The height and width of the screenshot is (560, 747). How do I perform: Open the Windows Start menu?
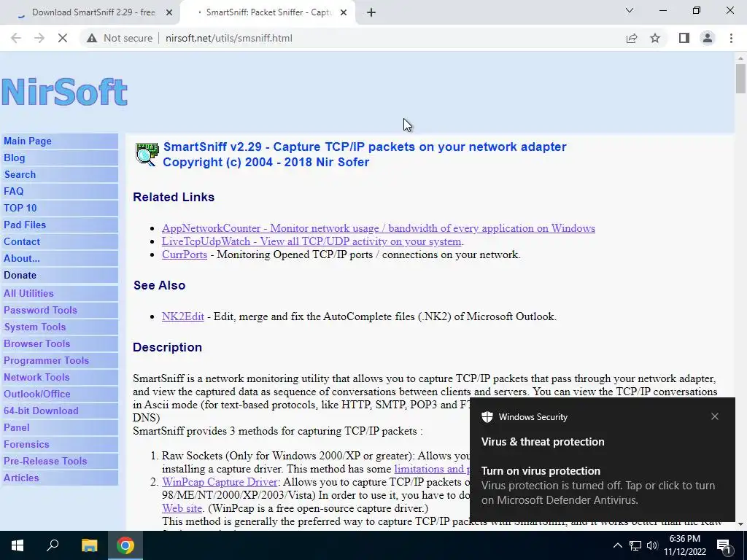point(18,545)
